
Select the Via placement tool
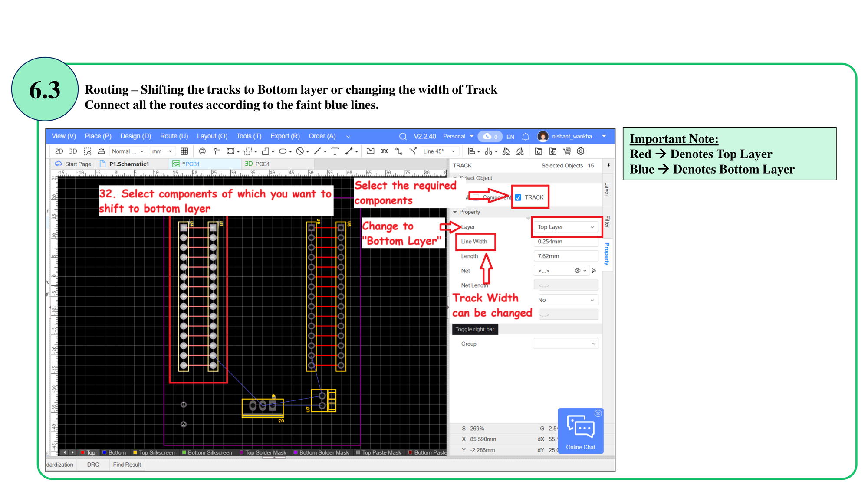[x=202, y=151]
